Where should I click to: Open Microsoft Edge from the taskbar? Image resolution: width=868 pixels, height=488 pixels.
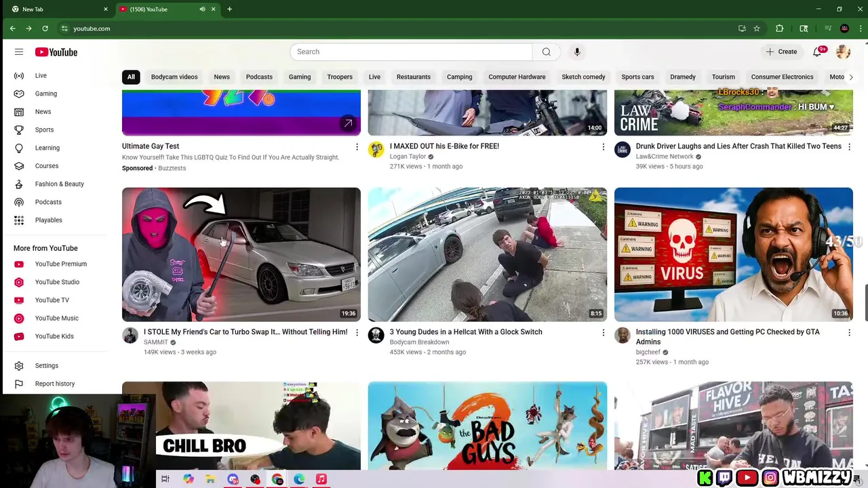(299, 479)
